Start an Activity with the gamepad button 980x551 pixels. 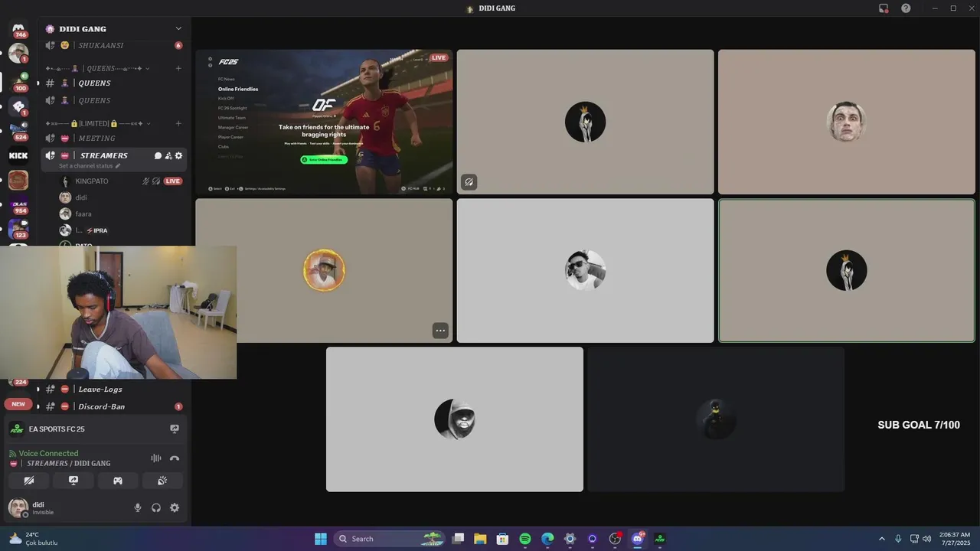pyautogui.click(x=118, y=481)
